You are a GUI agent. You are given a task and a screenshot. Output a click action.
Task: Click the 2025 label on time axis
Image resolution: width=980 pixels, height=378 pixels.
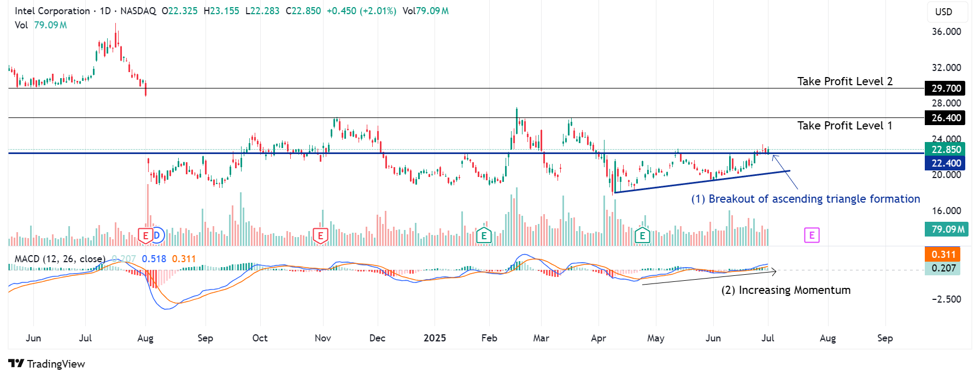tap(435, 338)
